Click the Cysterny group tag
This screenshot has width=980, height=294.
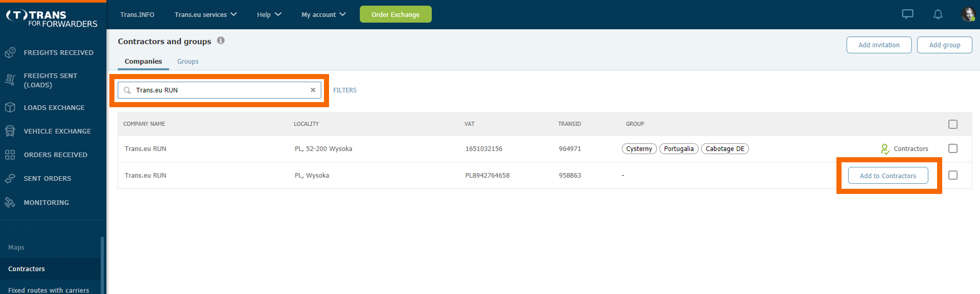tap(639, 149)
